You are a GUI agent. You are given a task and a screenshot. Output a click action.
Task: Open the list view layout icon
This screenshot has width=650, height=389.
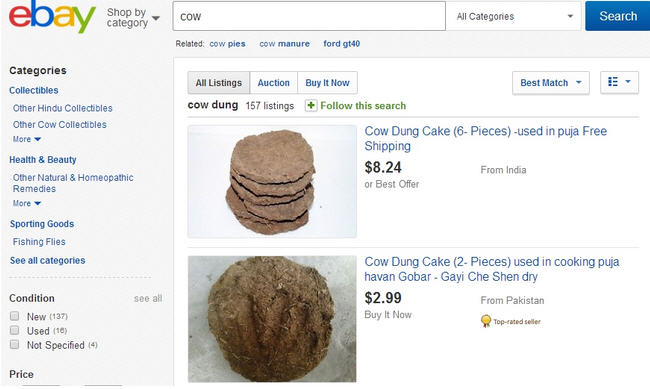[619, 82]
